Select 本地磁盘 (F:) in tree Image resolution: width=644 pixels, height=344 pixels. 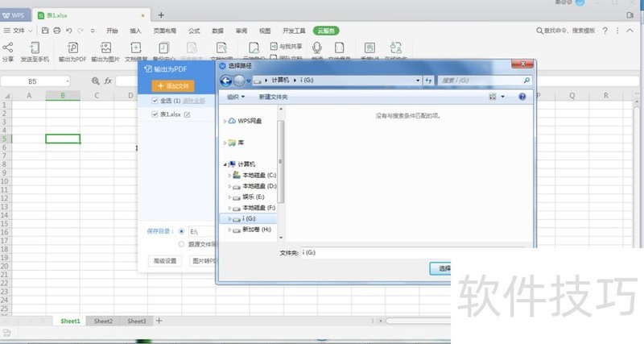coord(258,208)
